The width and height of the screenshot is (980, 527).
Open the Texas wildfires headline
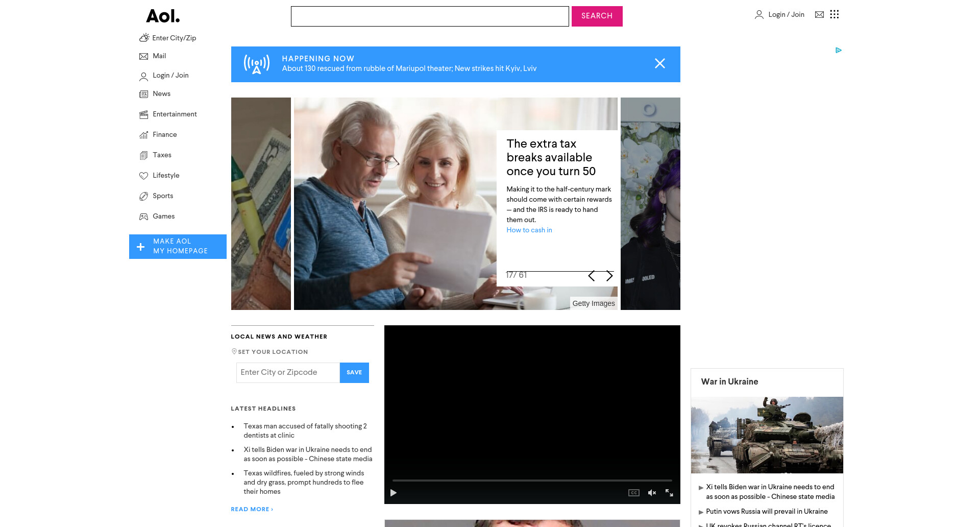304,482
